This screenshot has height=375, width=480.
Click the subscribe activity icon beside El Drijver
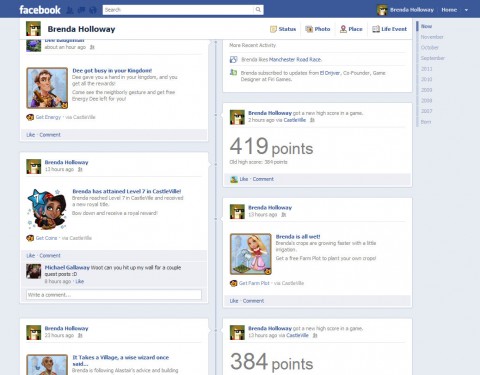[233, 72]
